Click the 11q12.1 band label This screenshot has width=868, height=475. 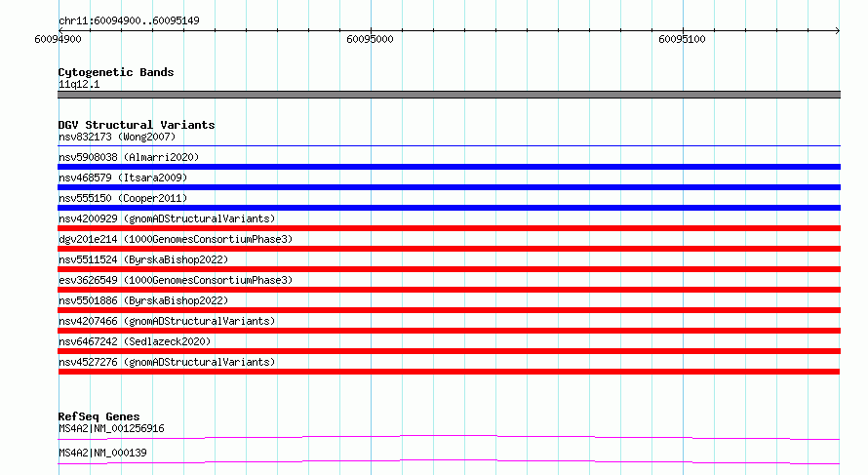[x=79, y=84]
